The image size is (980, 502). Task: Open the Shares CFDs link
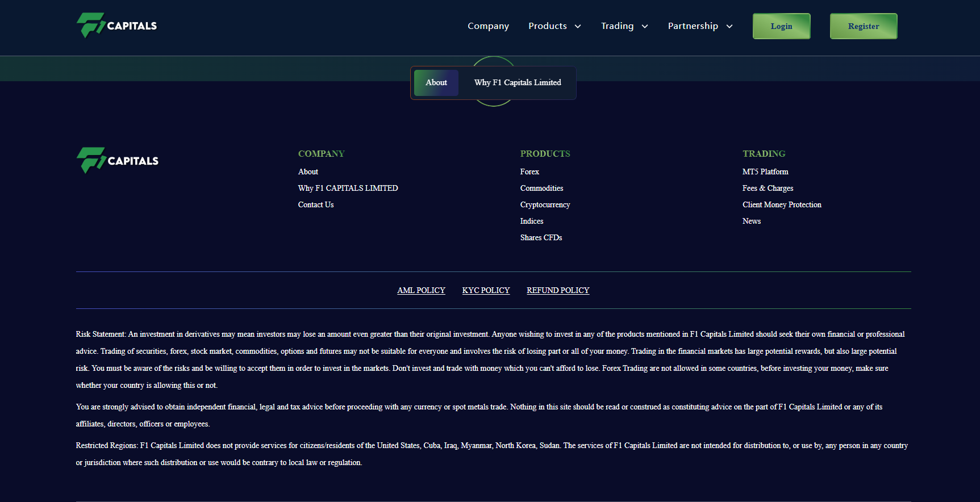coord(541,237)
